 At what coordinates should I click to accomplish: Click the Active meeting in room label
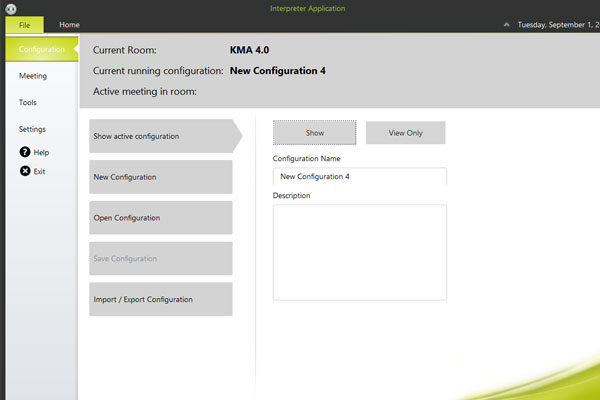point(145,91)
